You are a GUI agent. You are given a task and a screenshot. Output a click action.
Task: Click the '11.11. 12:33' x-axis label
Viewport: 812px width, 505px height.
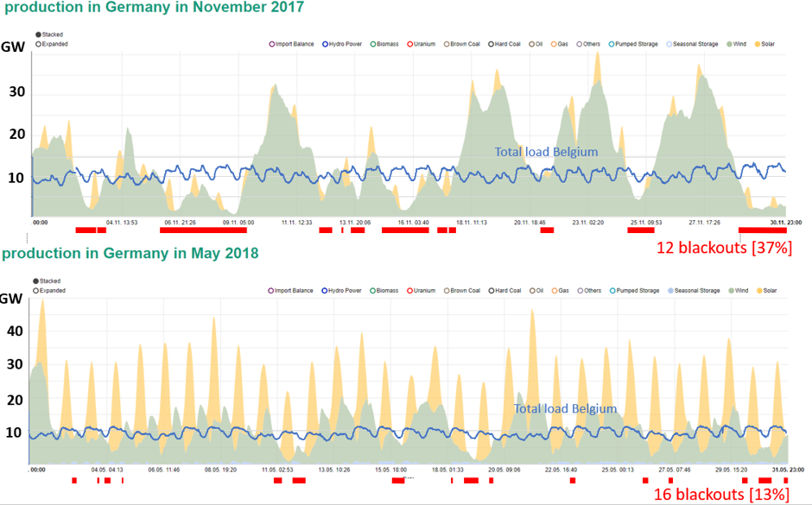297,223
